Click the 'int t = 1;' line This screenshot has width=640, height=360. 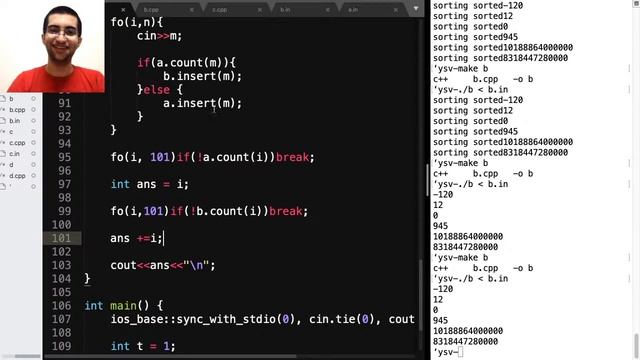(x=143, y=346)
